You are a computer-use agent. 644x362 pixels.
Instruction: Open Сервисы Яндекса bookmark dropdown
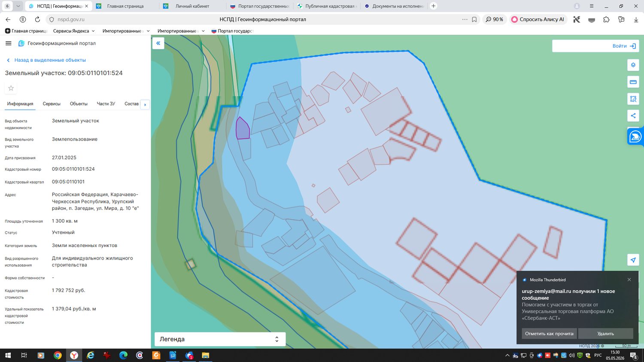tap(74, 31)
